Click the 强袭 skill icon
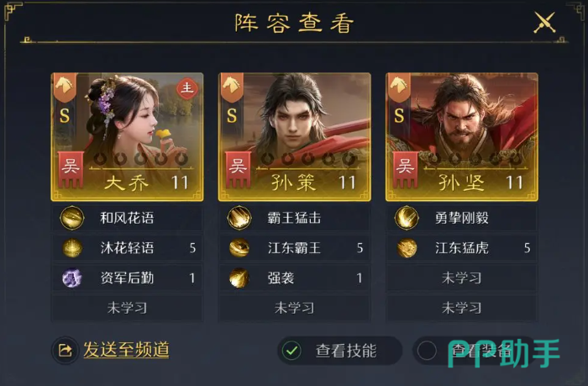The height and width of the screenshot is (386, 588). tap(239, 278)
